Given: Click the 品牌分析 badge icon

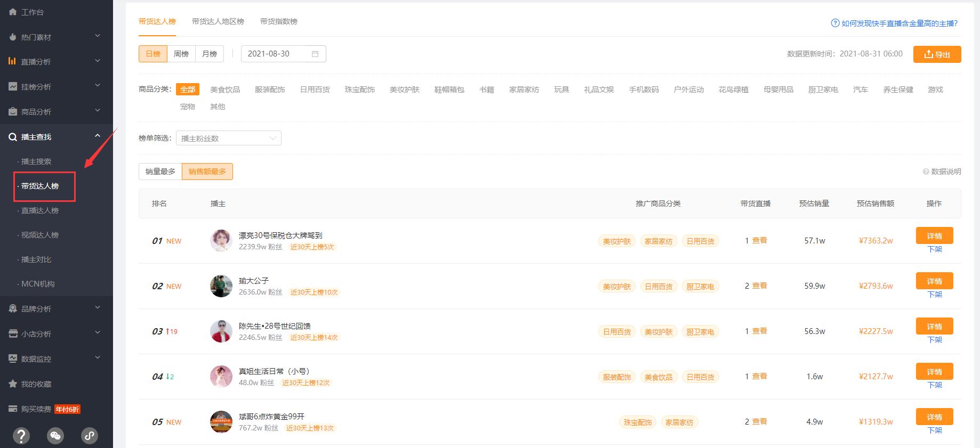Looking at the screenshot, I should click(13, 308).
